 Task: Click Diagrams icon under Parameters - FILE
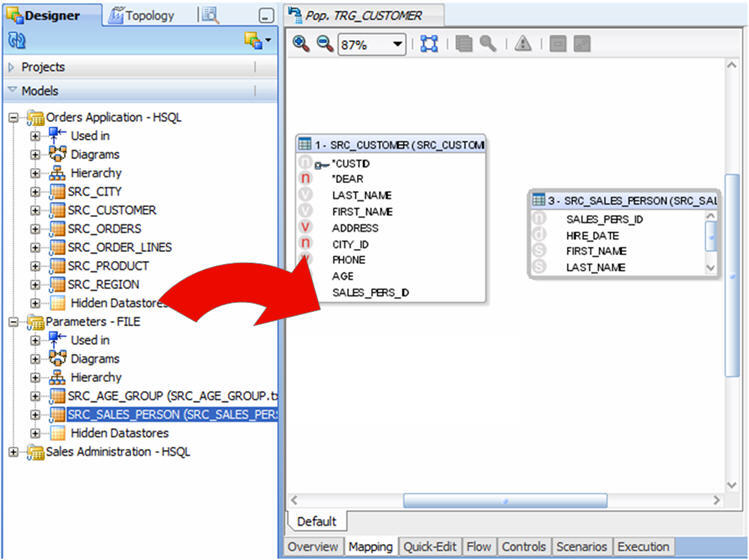[x=57, y=359]
